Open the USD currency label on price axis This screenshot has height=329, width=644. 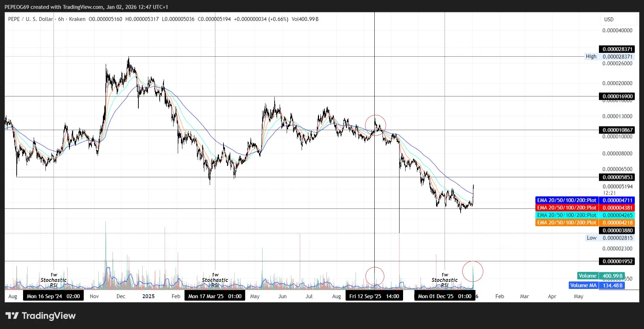(x=609, y=19)
